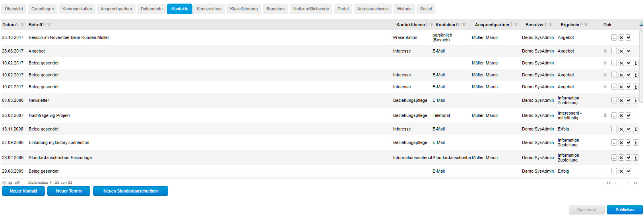Print the contacts list

click(x=10, y=183)
